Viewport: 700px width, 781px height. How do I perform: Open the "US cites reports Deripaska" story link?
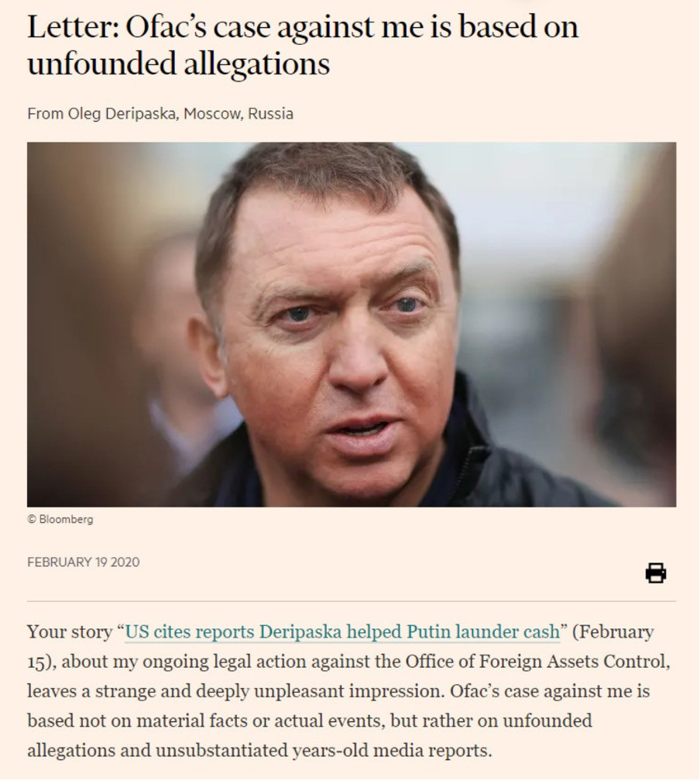(341, 632)
